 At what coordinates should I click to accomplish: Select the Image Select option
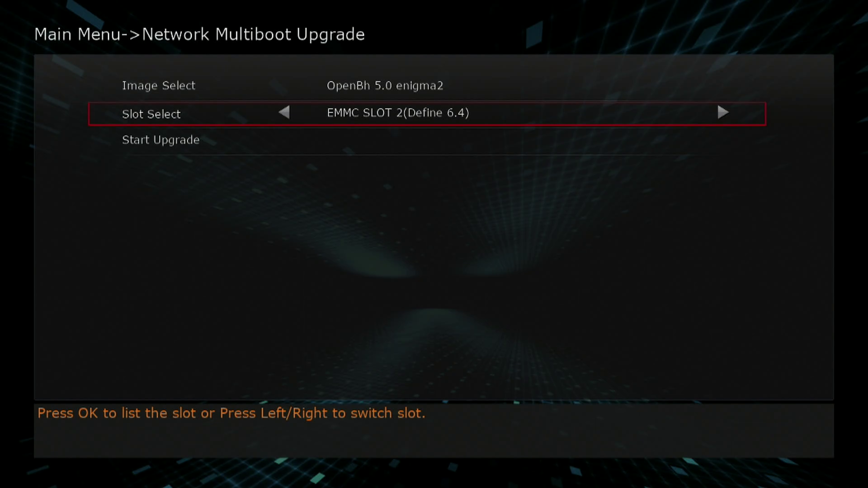click(x=159, y=86)
